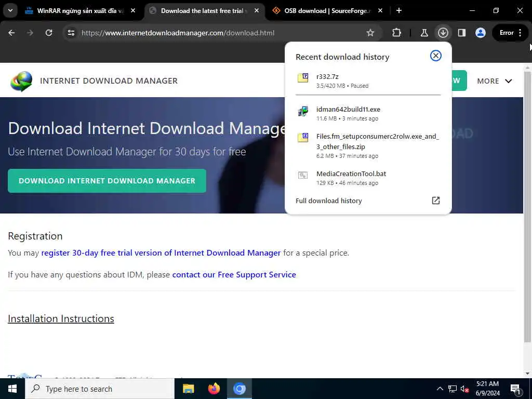
Task: Open Full download history
Action: [368, 201]
